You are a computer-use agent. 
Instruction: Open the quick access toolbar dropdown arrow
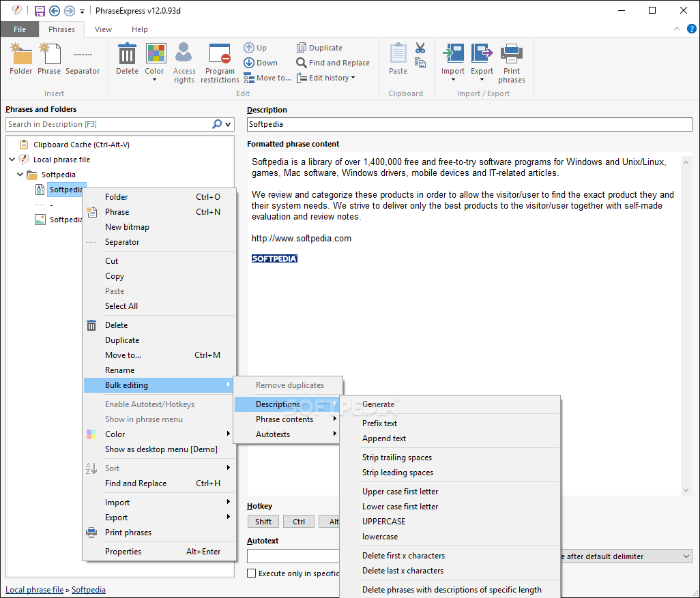point(82,11)
